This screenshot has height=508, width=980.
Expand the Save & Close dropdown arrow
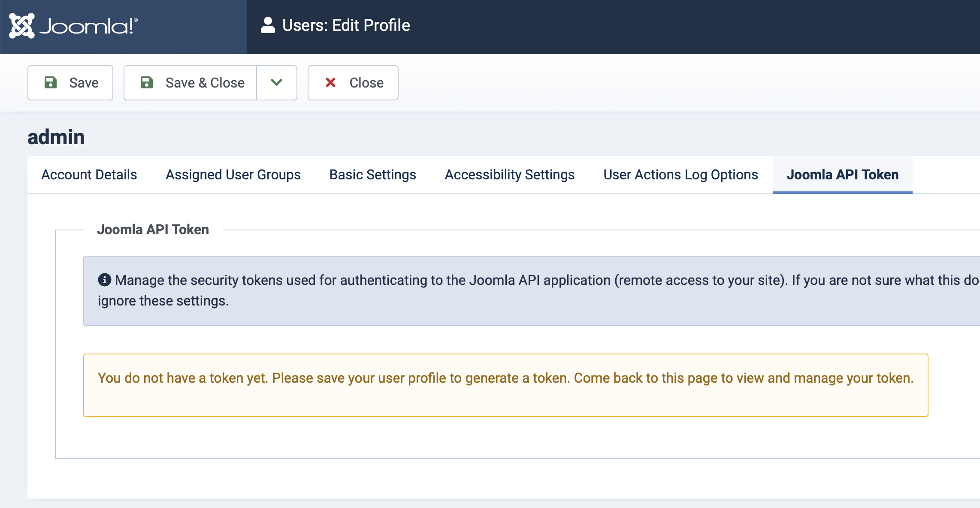tap(277, 83)
